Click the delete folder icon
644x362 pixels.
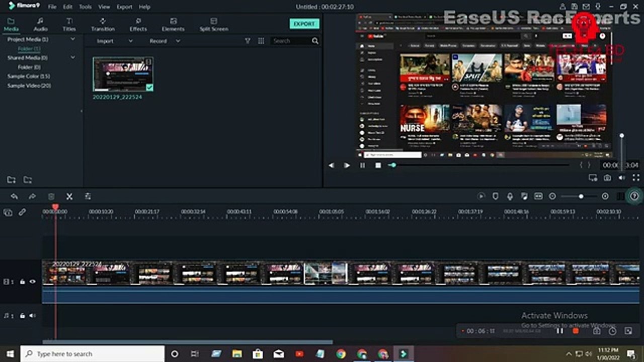click(27, 179)
